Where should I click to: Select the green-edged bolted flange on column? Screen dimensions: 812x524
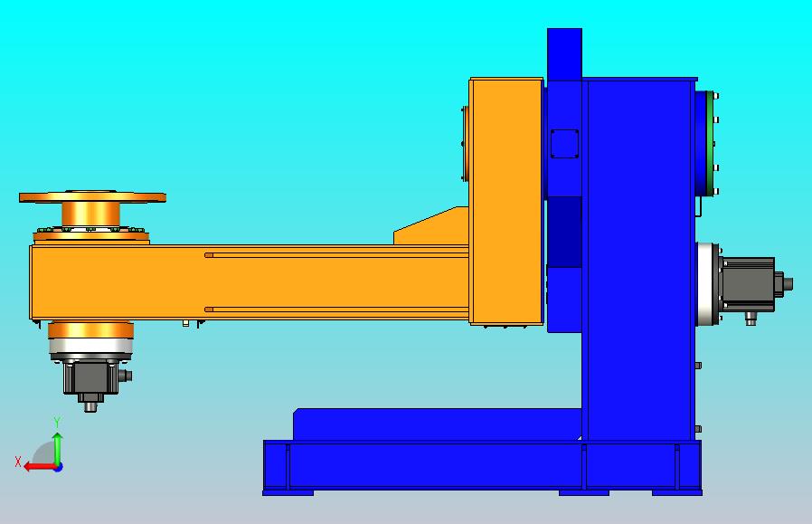(x=708, y=144)
